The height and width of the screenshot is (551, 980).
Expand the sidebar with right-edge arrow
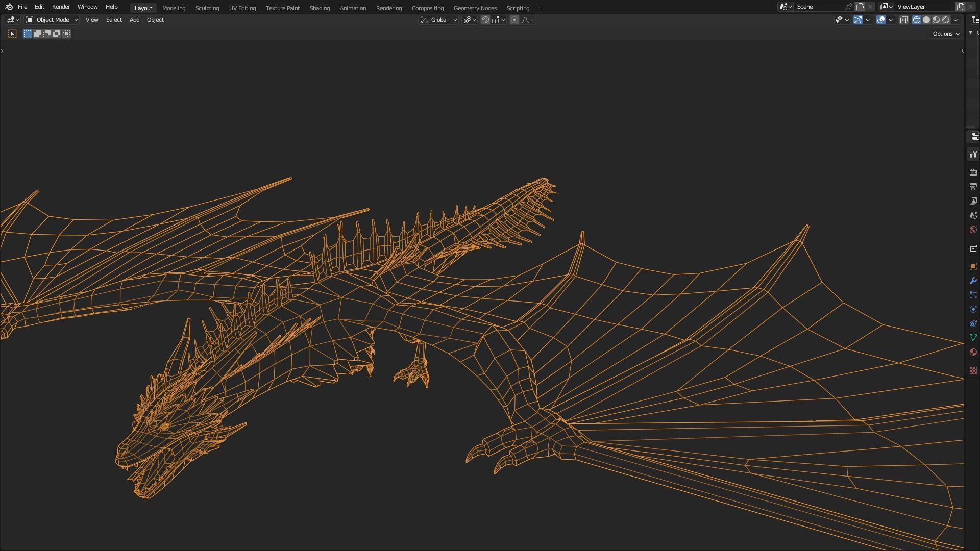pos(962,51)
